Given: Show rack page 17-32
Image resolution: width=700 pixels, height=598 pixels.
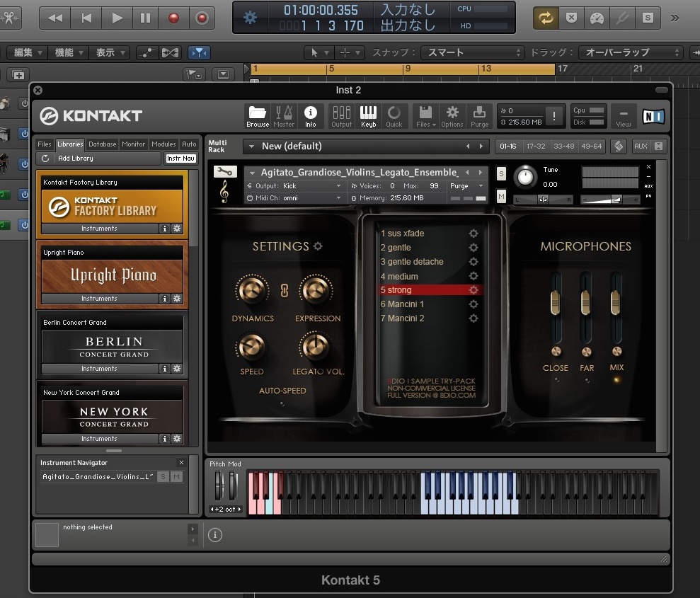Looking at the screenshot, I should pyautogui.click(x=536, y=146).
